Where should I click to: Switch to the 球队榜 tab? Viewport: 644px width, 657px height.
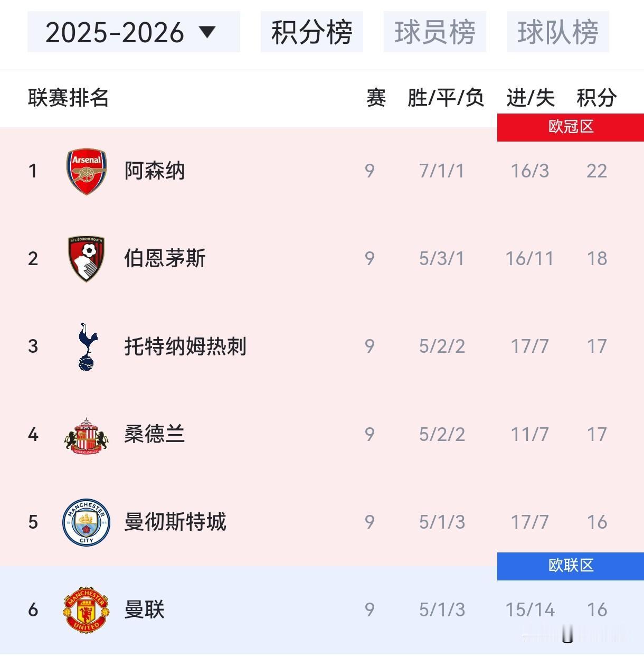[558, 32]
